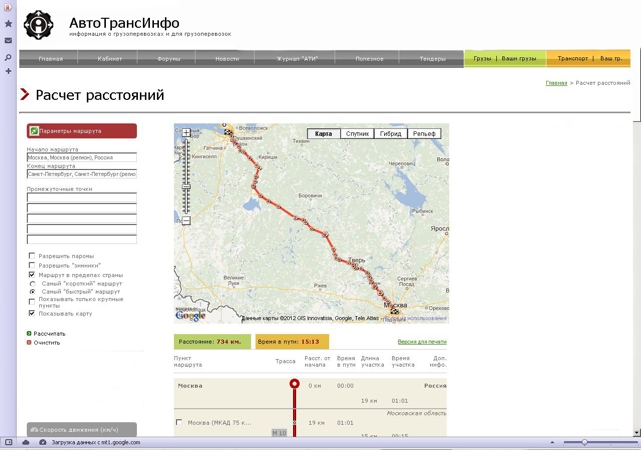Click the Транспорт link in orange bar
641x450 pixels.
pos(573,58)
